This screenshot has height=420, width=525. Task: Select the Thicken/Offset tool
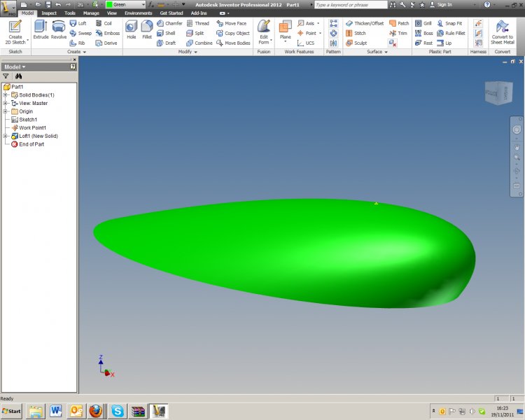365,23
